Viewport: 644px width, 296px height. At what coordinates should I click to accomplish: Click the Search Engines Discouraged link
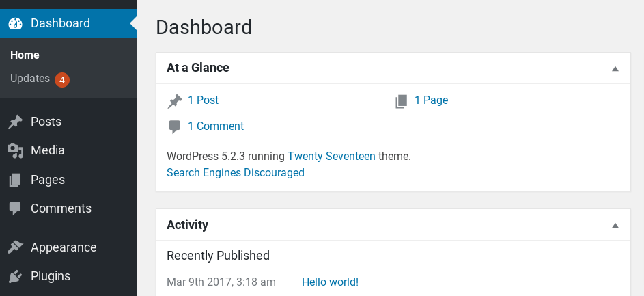(236, 172)
